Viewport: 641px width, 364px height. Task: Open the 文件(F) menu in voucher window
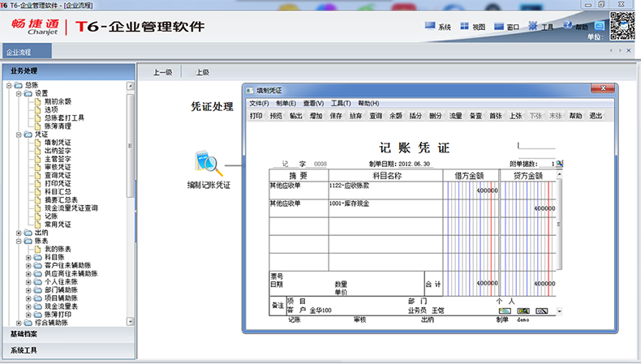(x=259, y=103)
